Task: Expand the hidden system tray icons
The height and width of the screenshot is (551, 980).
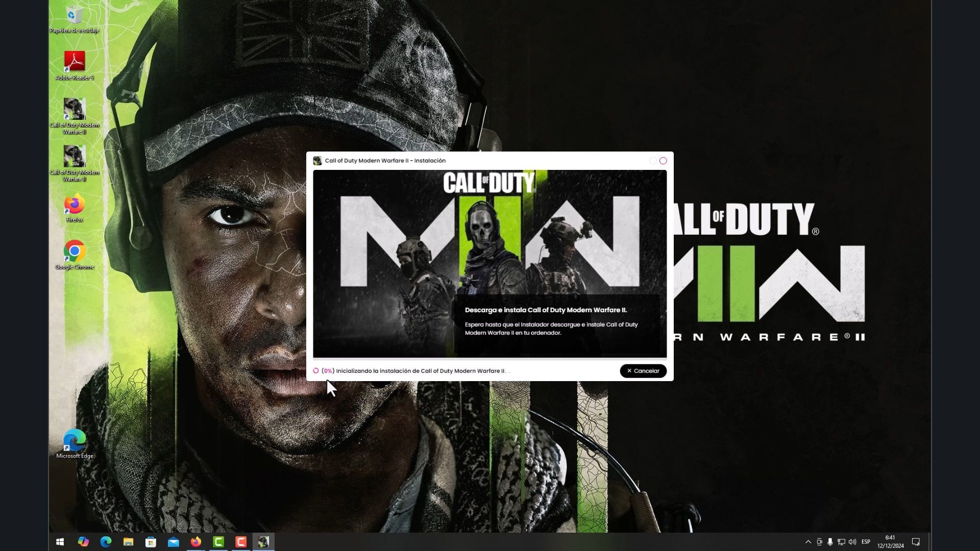Action: pyautogui.click(x=808, y=542)
